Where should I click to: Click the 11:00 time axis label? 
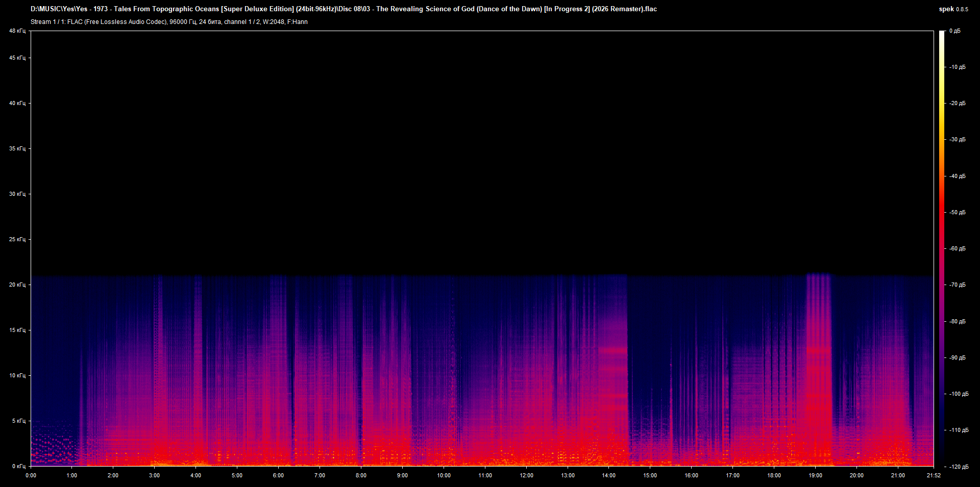pos(485,476)
